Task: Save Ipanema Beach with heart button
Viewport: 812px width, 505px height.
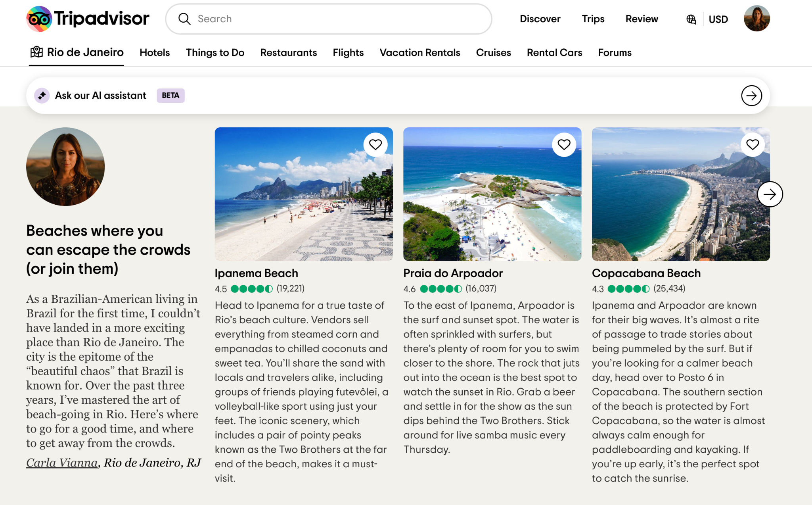Action: point(375,144)
